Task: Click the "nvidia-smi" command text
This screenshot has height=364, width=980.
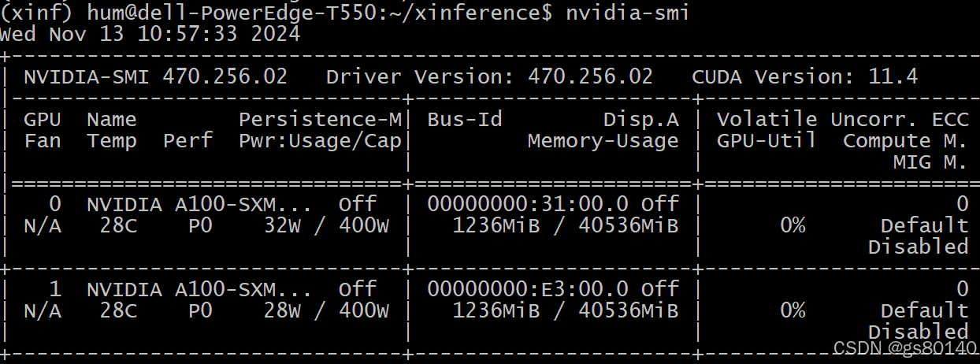Action: click(x=628, y=13)
